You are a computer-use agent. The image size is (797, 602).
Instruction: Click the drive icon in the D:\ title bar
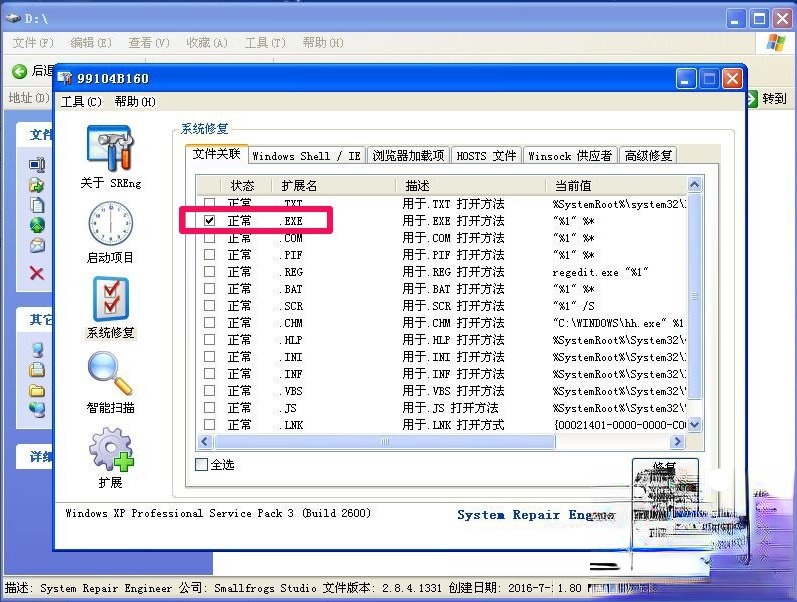click(12, 19)
